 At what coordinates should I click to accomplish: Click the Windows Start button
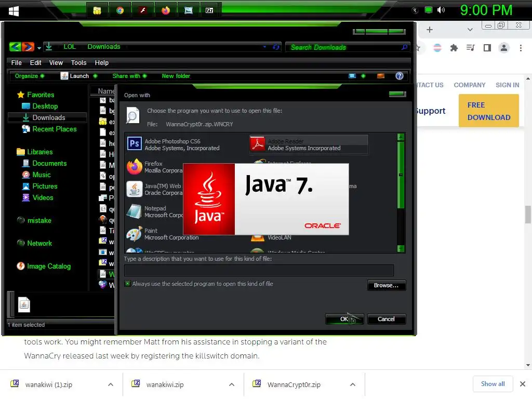tap(14, 11)
